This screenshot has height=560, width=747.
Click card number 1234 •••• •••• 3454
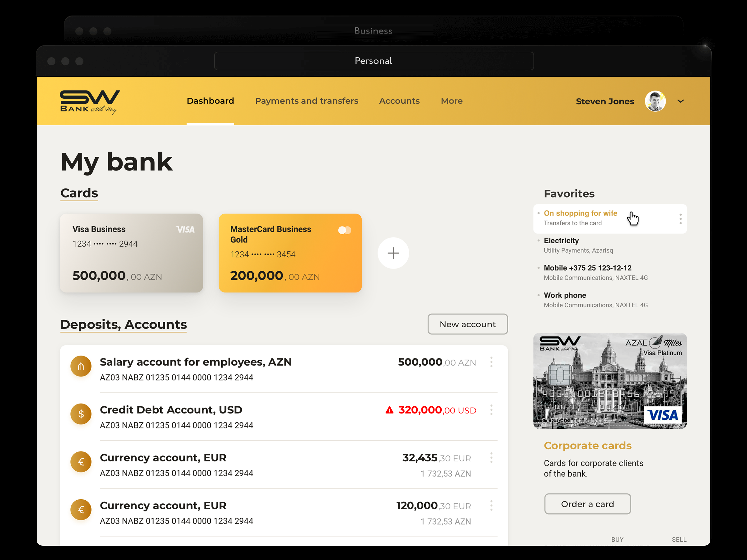[x=263, y=254]
